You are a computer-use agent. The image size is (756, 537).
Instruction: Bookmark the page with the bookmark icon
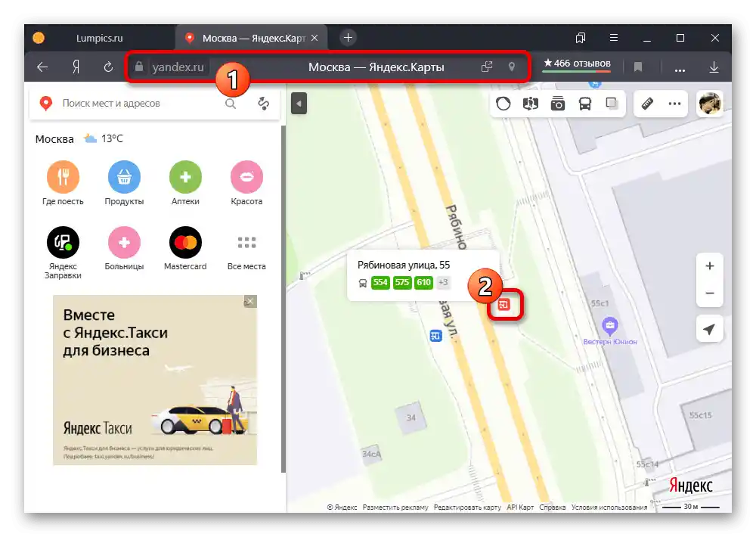point(638,67)
